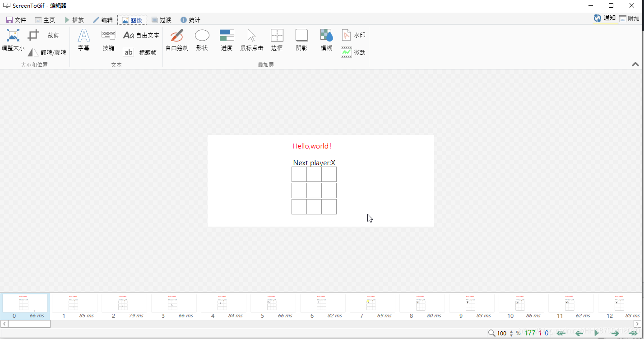The image size is (644, 339).
Task: Add a 水印 watermark
Action: (353, 35)
